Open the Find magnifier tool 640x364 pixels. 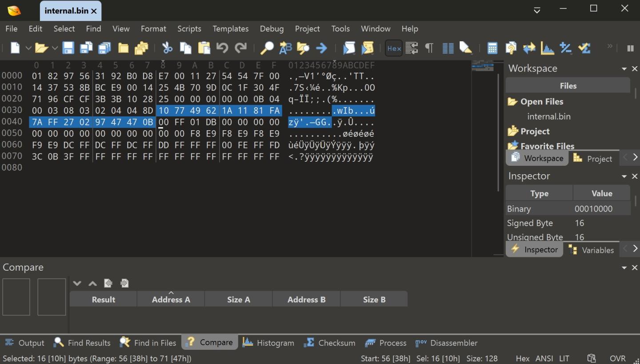[x=267, y=48]
